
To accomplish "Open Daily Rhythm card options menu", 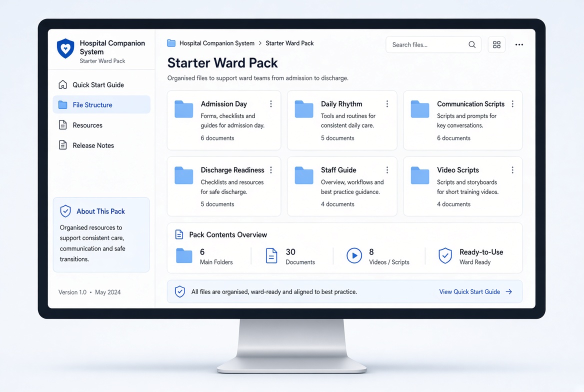I will coord(387,104).
